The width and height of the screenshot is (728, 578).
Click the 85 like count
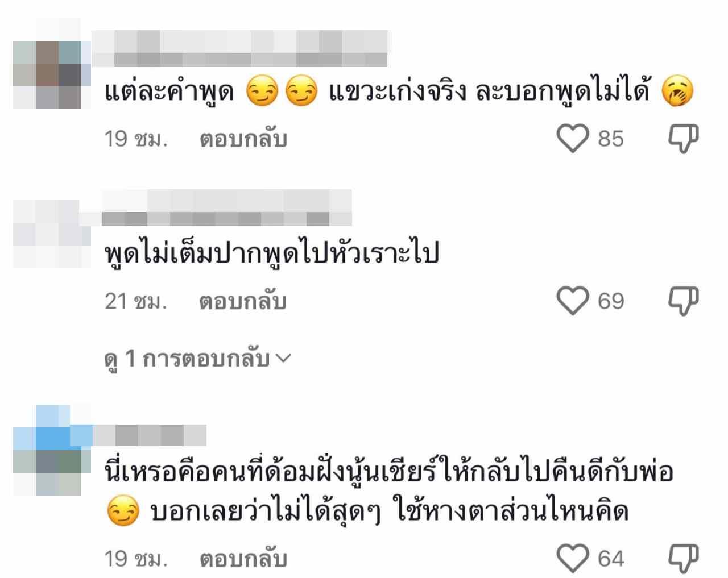pyautogui.click(x=611, y=139)
